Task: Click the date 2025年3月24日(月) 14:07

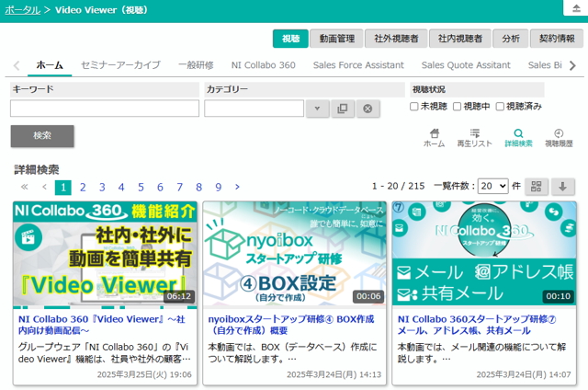Action: pyautogui.click(x=524, y=374)
